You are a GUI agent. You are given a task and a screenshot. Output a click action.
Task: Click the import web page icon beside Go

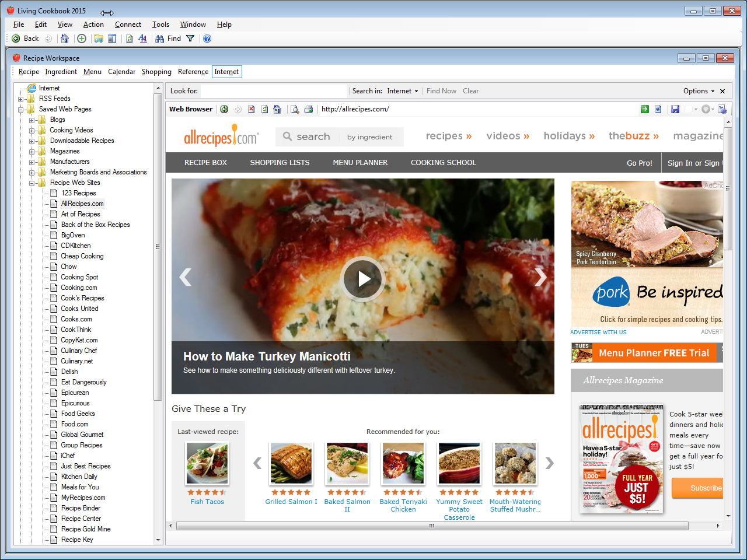[x=658, y=109]
